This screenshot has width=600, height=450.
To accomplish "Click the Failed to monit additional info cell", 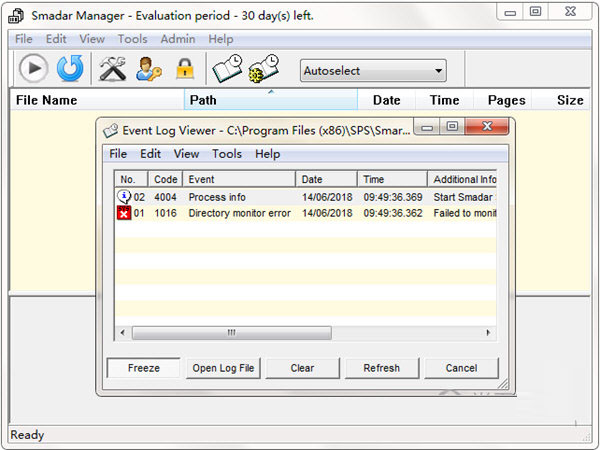I will [x=465, y=213].
